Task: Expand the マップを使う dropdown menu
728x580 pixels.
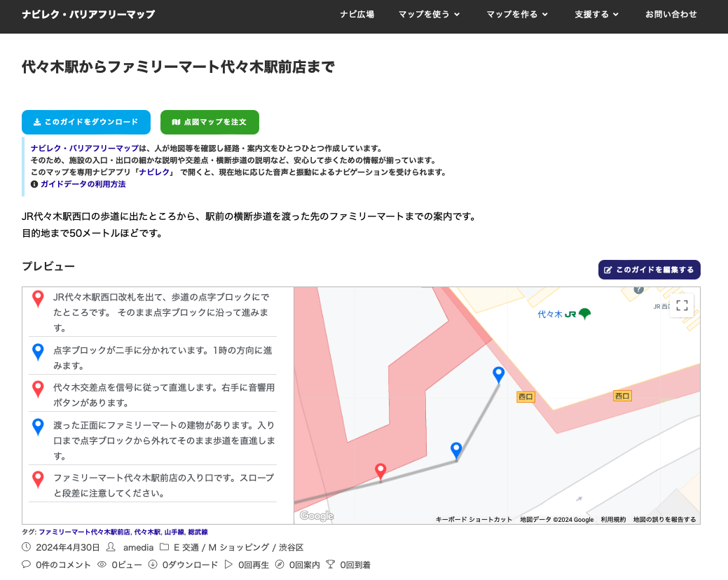Action: click(429, 14)
